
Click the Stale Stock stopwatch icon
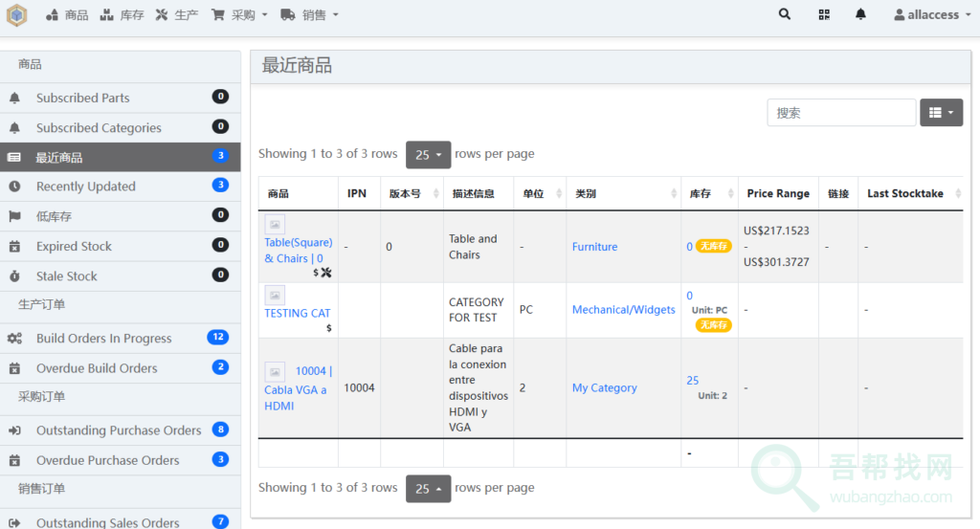(14, 276)
